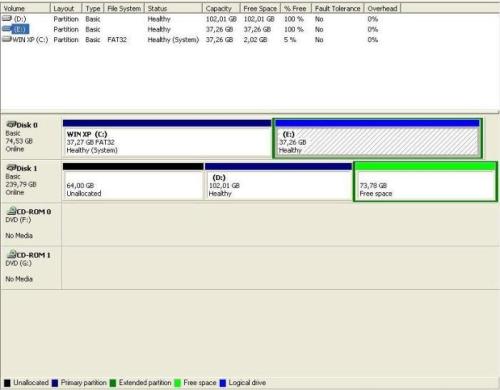500x390 pixels.
Task: Click the Basic type cell of the D: row
Action: (x=93, y=19)
